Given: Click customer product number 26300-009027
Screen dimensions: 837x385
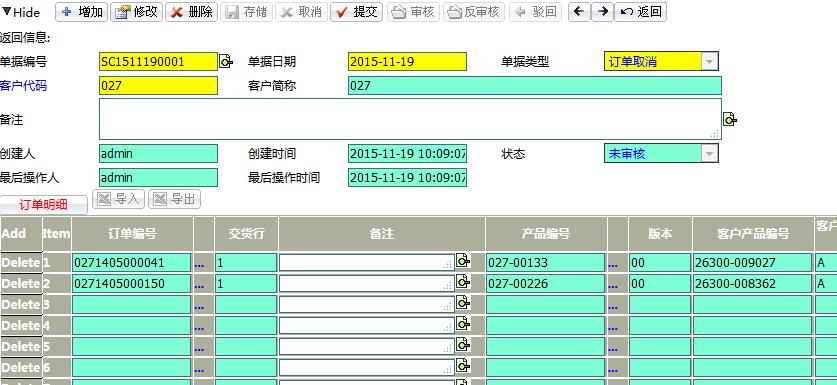Looking at the screenshot, I should tap(753, 262).
